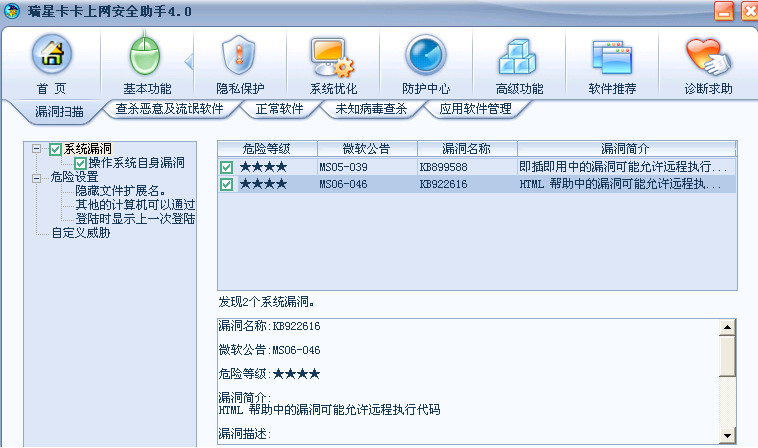Open 基本功能 mouse icon

(145, 57)
